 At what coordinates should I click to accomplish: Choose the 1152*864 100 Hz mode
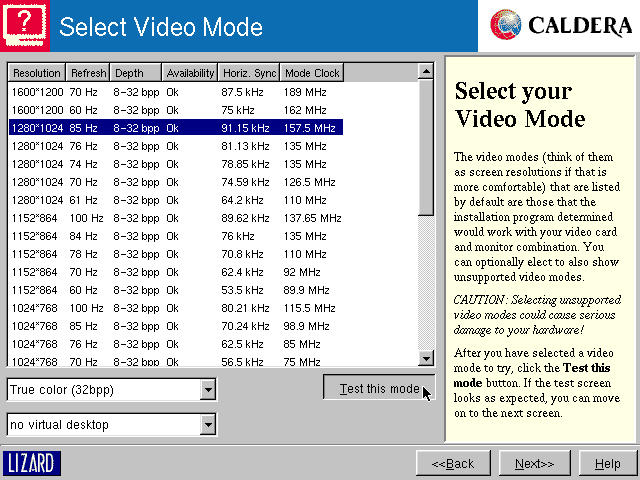(x=175, y=217)
